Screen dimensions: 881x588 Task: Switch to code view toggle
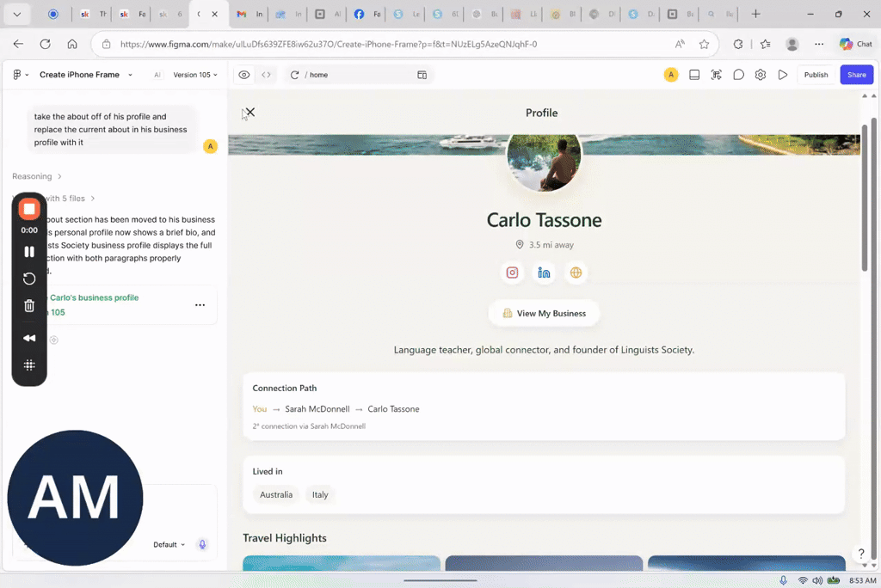pos(267,75)
